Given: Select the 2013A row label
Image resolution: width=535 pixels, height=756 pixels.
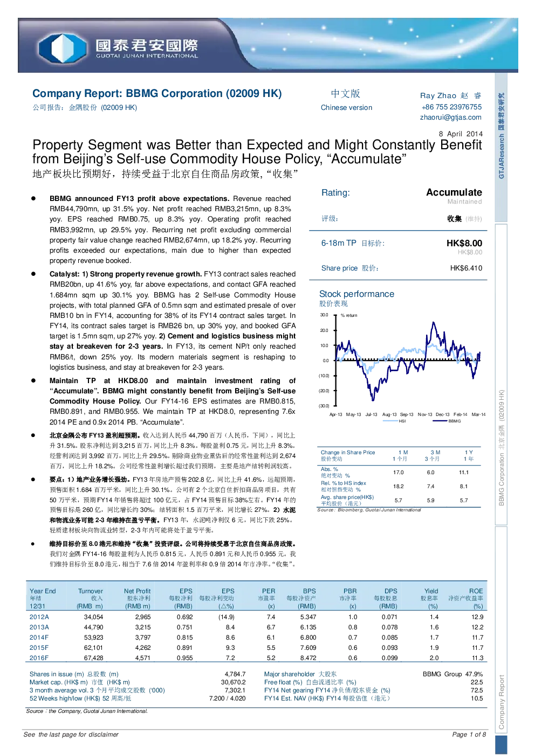Looking at the screenshot, I should [x=39, y=627].
